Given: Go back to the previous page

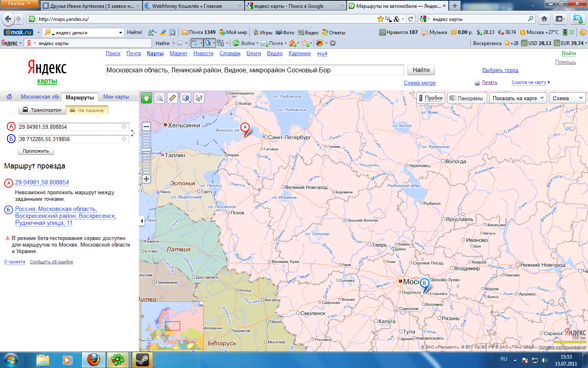Looking at the screenshot, I should (8, 19).
